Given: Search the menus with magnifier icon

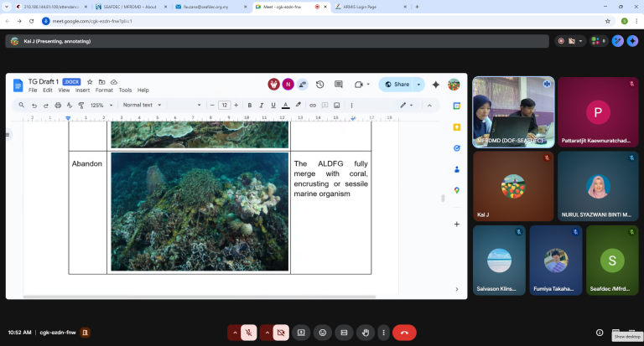Looking at the screenshot, I should click(x=21, y=106).
